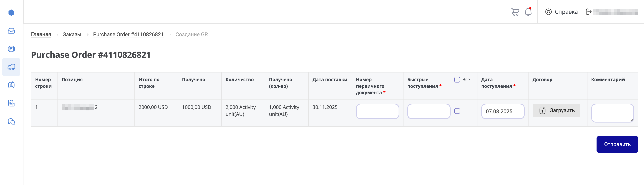
Task: Open the documents list sidebar icon
Action: (x=11, y=49)
